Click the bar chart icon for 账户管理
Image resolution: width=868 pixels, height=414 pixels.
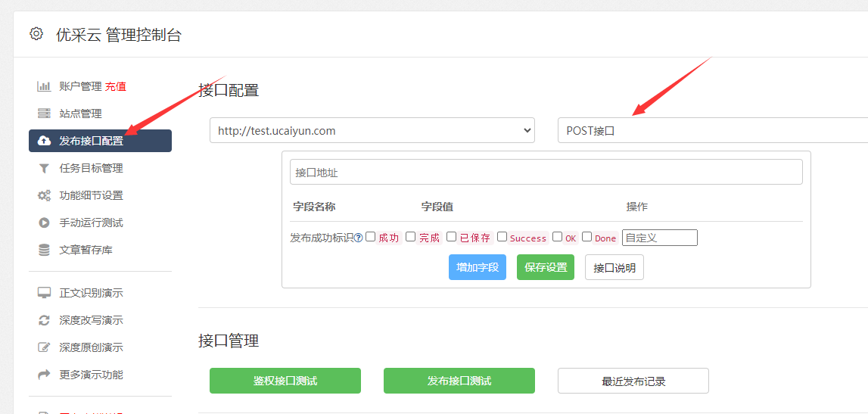tap(44, 86)
